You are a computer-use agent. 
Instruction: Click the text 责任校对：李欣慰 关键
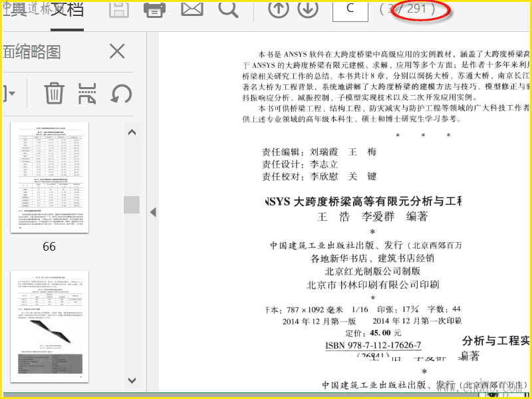319,176
